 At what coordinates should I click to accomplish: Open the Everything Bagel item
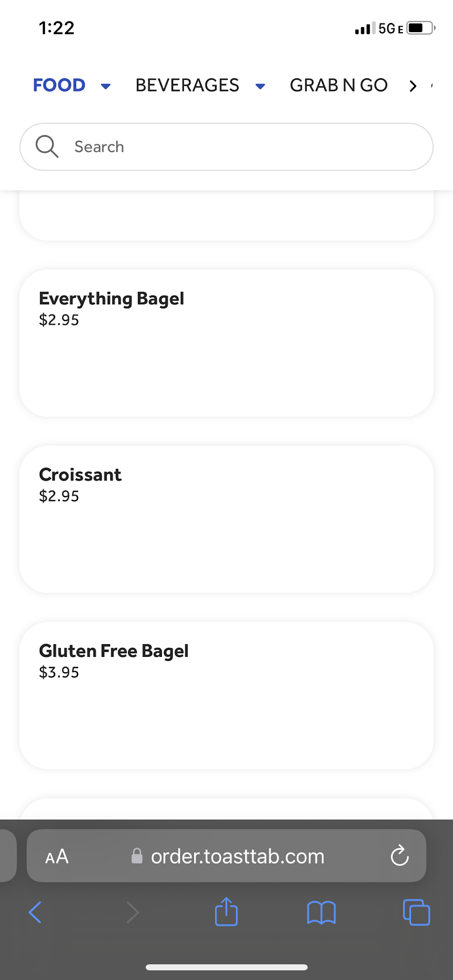click(226, 343)
